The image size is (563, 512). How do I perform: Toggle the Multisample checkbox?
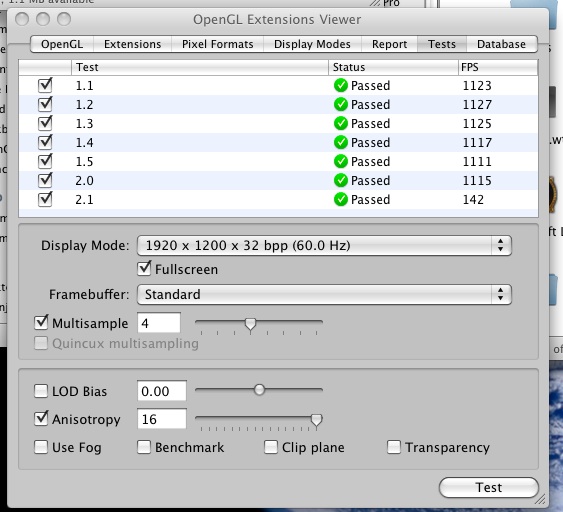(x=41, y=323)
